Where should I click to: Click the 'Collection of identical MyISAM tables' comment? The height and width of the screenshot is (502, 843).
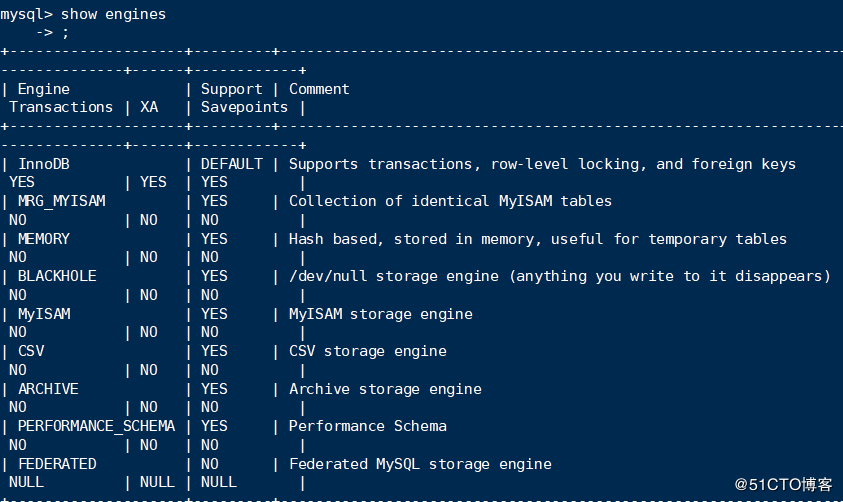[x=451, y=202]
